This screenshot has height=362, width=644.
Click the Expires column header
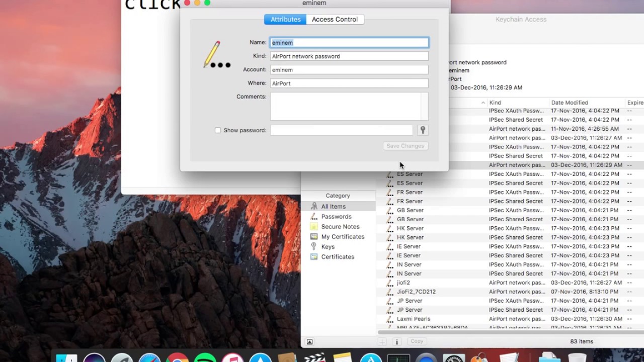click(635, 103)
